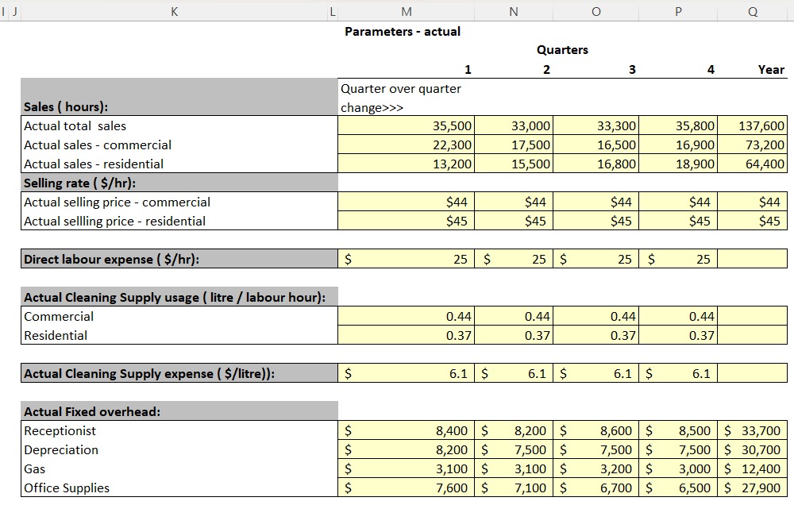Click column header N
The width and height of the screenshot is (794, 532).
click(x=513, y=11)
